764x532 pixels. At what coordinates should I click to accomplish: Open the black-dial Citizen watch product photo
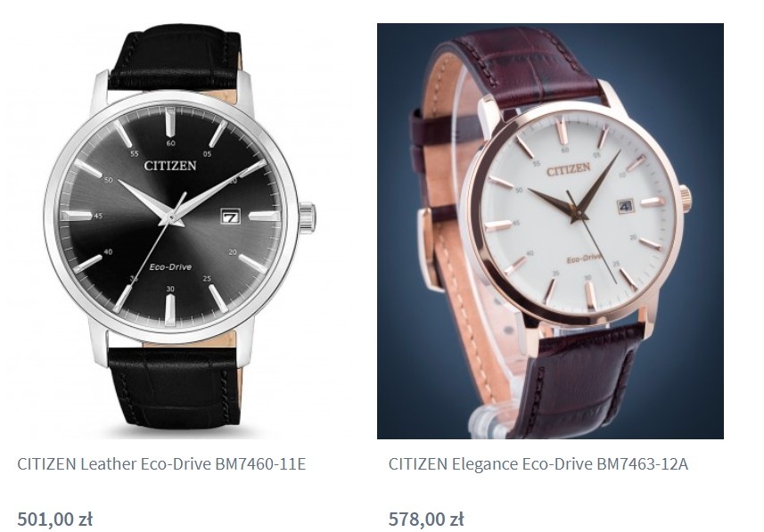[180, 231]
